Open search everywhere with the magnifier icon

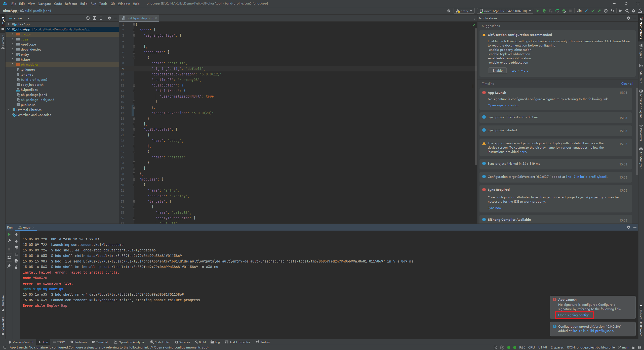pos(627,11)
